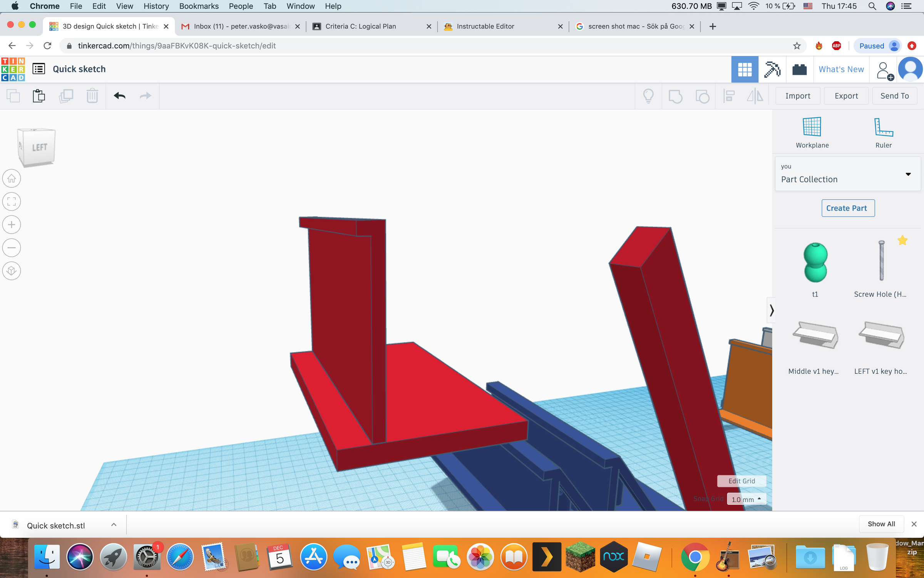
Task: Switch to the Instructable Editor tab
Action: (485, 26)
